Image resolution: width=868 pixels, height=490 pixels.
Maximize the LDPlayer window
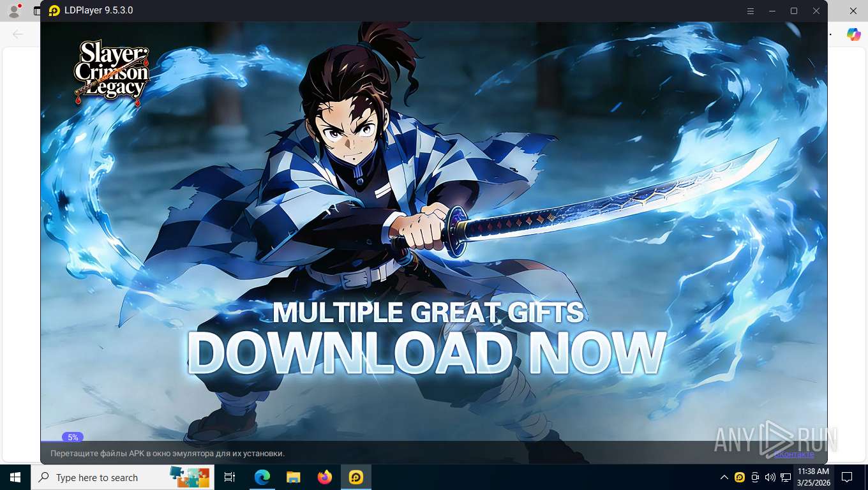(x=794, y=11)
